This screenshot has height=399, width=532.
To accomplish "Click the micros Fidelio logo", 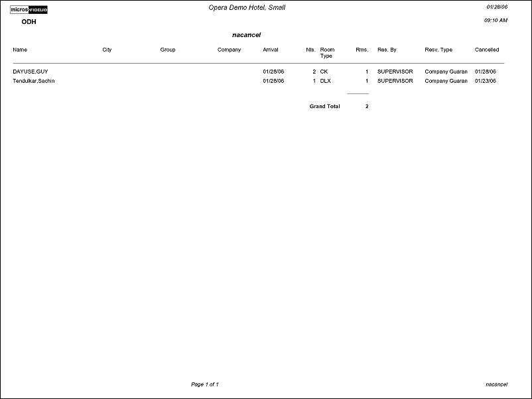I will point(29,10).
